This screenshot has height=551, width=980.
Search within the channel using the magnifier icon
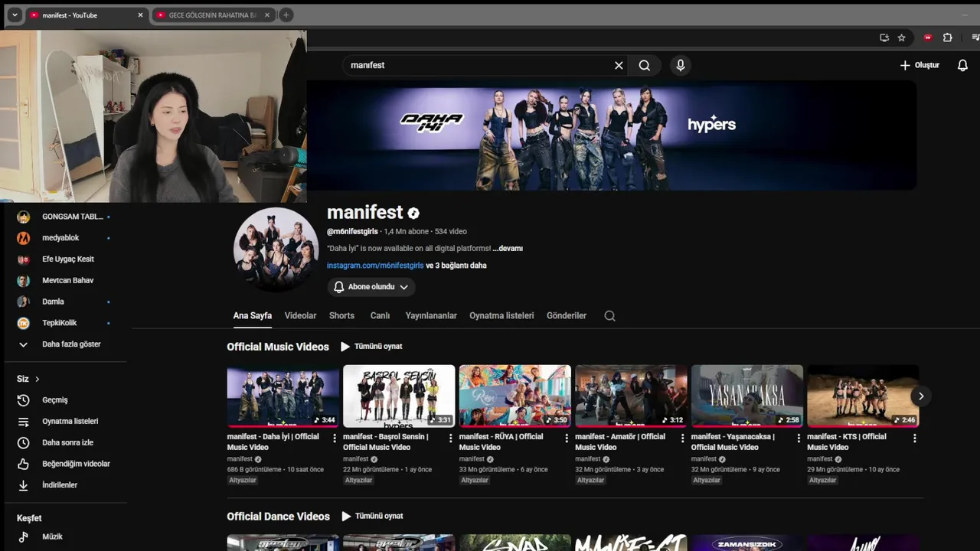point(609,316)
